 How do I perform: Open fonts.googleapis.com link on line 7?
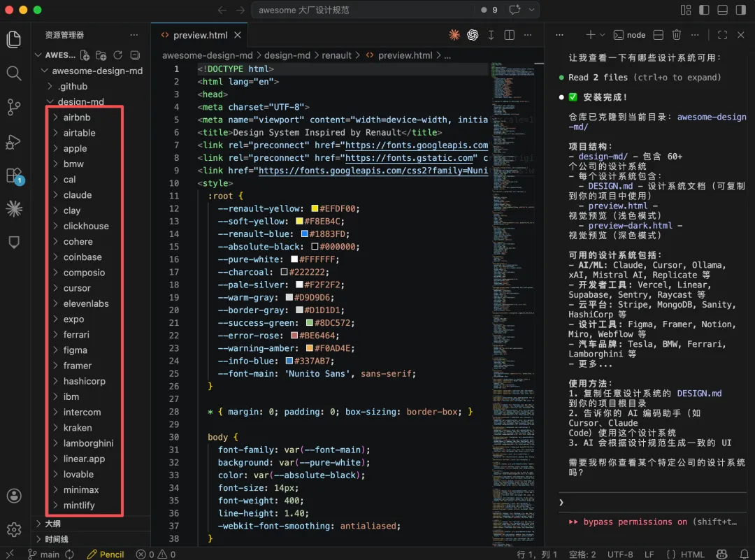(x=417, y=145)
